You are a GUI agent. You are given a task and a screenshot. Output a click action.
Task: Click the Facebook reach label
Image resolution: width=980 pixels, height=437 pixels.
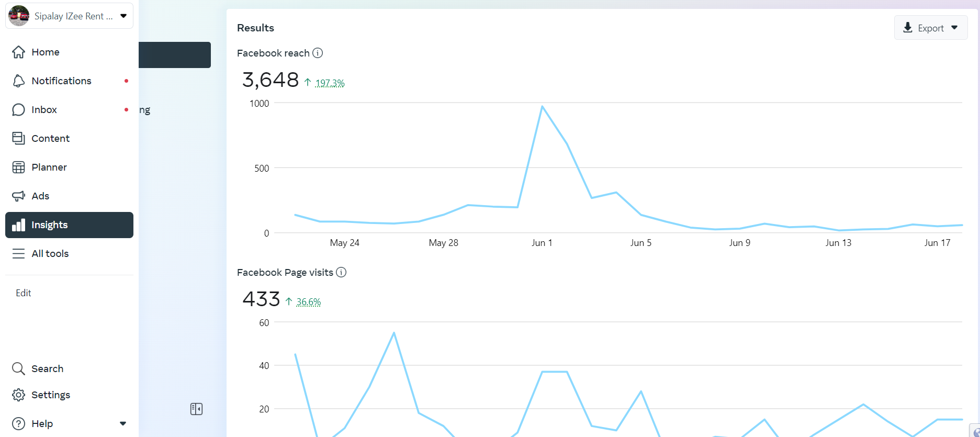273,53
